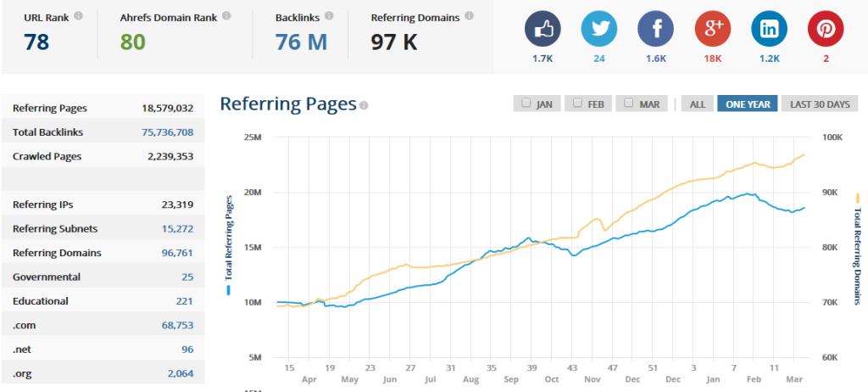Image resolution: width=868 pixels, height=392 pixels.
Task: Click the Facebook share icon
Action: point(656,30)
